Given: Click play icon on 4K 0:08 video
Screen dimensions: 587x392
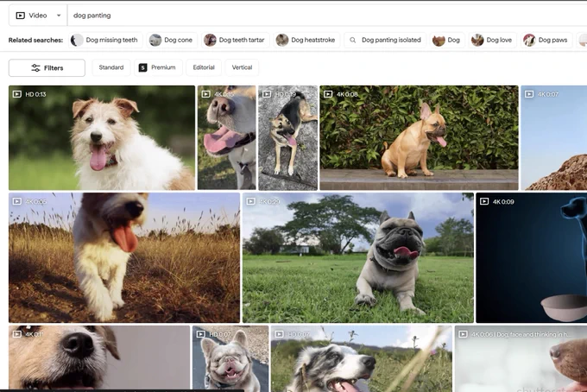Looking at the screenshot, I should click(x=328, y=94).
